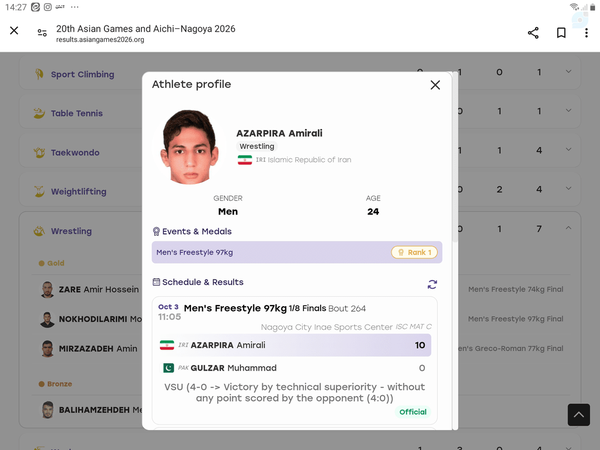This screenshot has width=600, height=450.
Task: Expand the Weightlifting row chevron
Action: [569, 189]
